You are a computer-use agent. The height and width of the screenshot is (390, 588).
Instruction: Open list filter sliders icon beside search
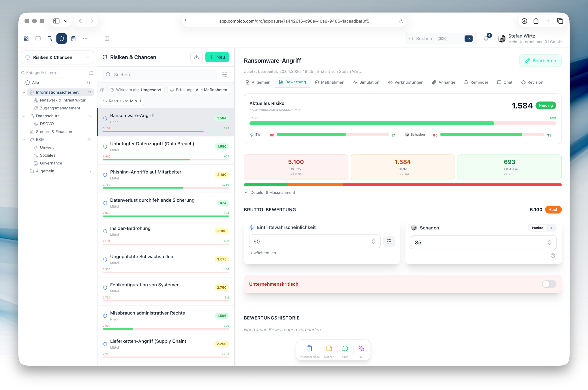pyautogui.click(x=224, y=74)
